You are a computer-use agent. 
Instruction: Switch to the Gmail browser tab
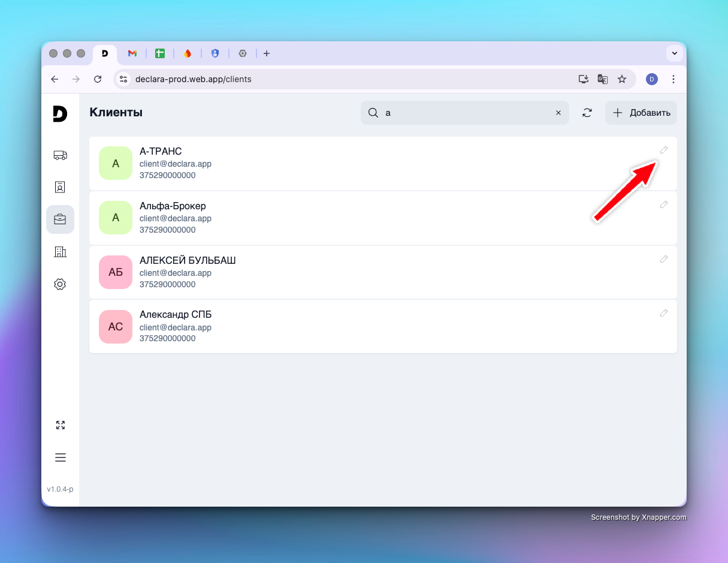[132, 53]
